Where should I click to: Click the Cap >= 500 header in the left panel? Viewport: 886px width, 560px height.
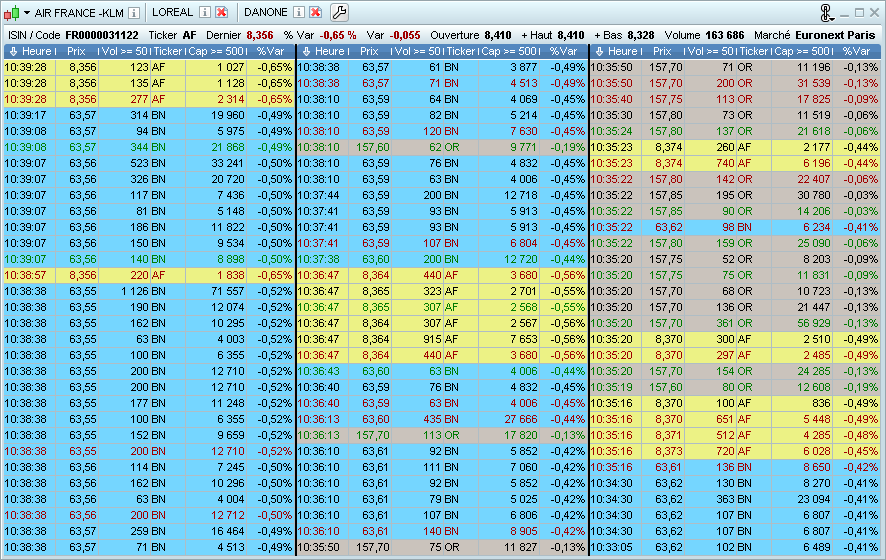pos(215,51)
